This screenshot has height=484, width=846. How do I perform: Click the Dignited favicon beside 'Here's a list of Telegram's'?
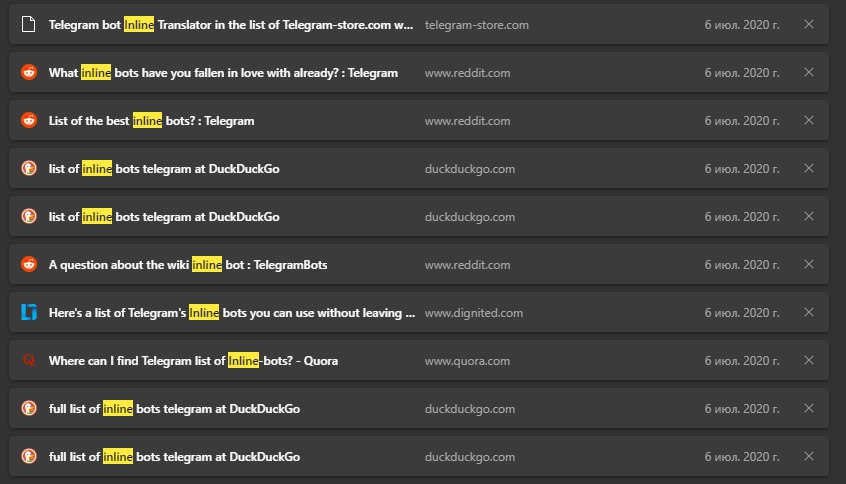[29, 312]
